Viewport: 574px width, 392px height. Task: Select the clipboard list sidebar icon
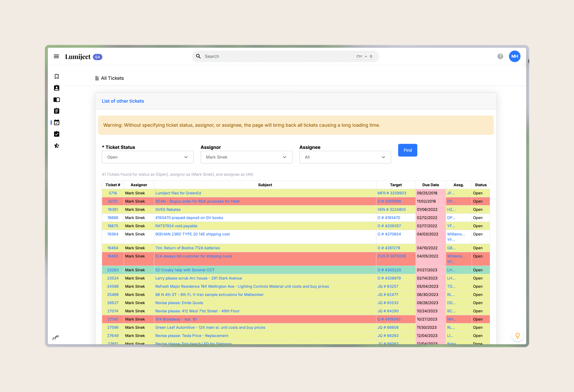pyautogui.click(x=57, y=111)
